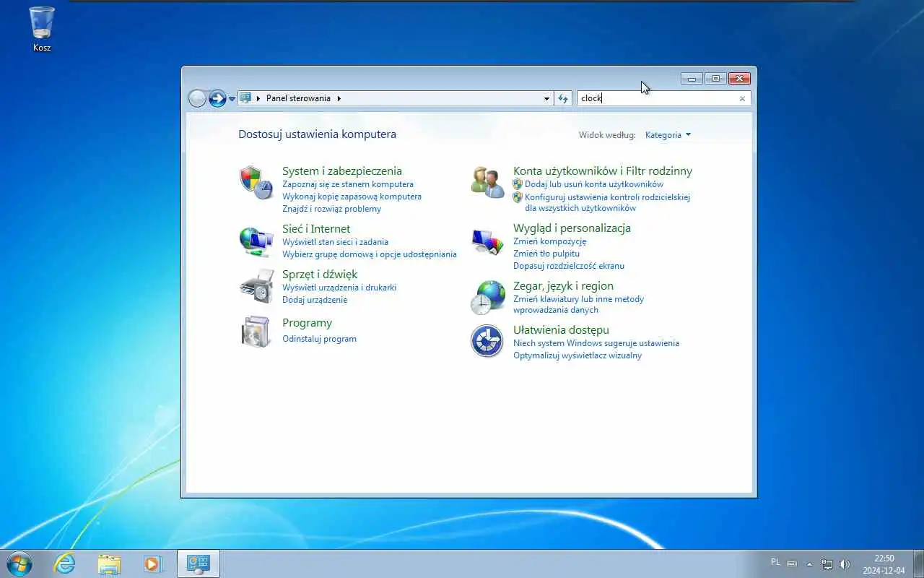924x578 pixels.
Task: Click Zmień klawiatury lub inne metody link
Action: [578, 304]
